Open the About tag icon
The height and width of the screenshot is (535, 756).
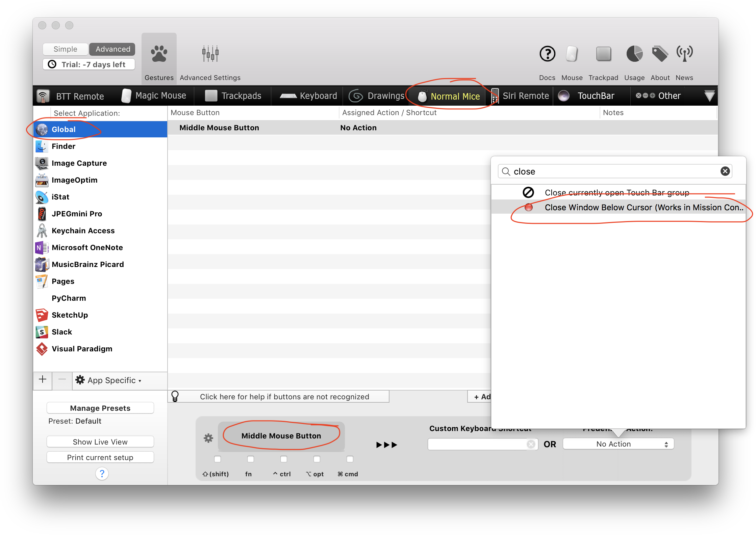pos(660,54)
